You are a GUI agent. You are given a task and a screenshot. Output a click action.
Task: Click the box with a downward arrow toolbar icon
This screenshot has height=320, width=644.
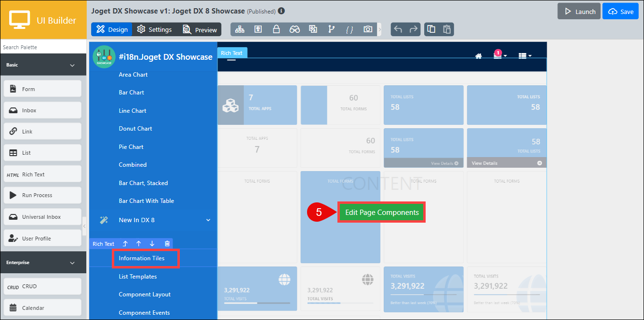pyautogui.click(x=258, y=29)
